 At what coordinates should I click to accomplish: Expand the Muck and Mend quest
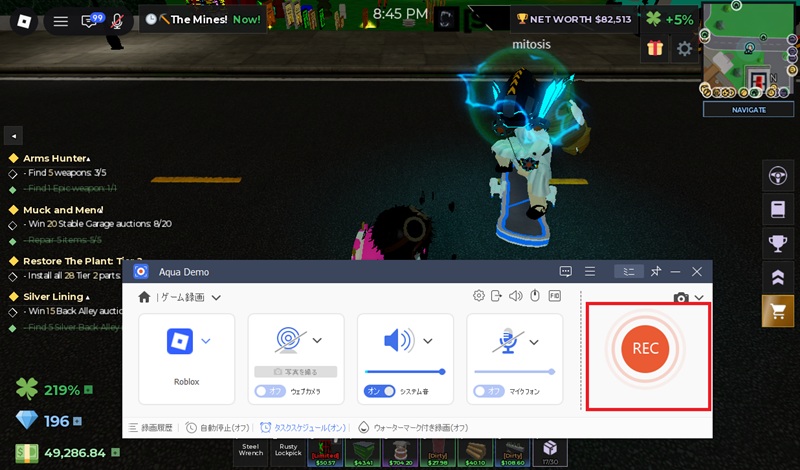[63, 210]
